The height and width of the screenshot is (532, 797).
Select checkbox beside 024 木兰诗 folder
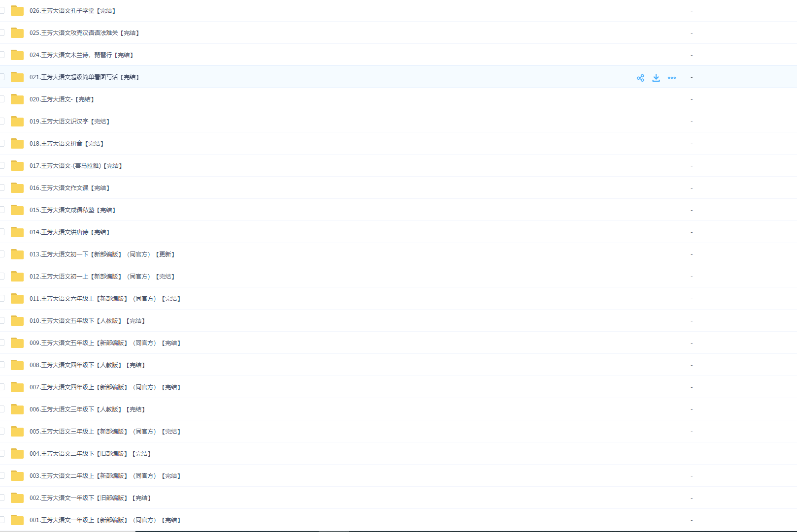[x=1, y=55]
